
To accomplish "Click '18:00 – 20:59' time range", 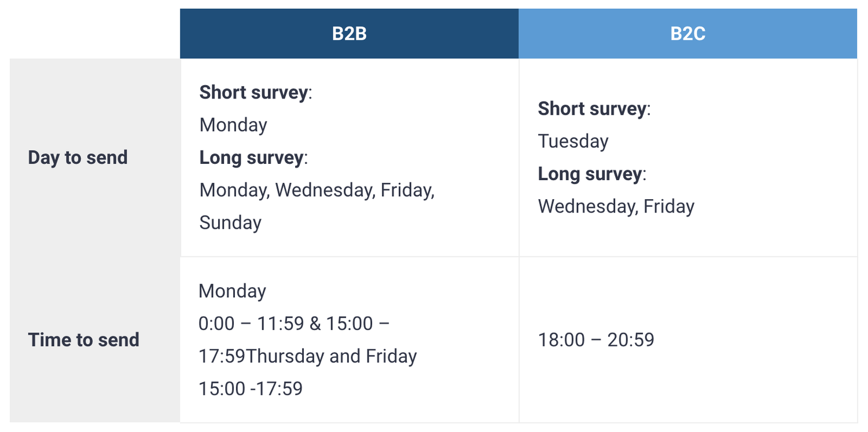I will click(596, 339).
